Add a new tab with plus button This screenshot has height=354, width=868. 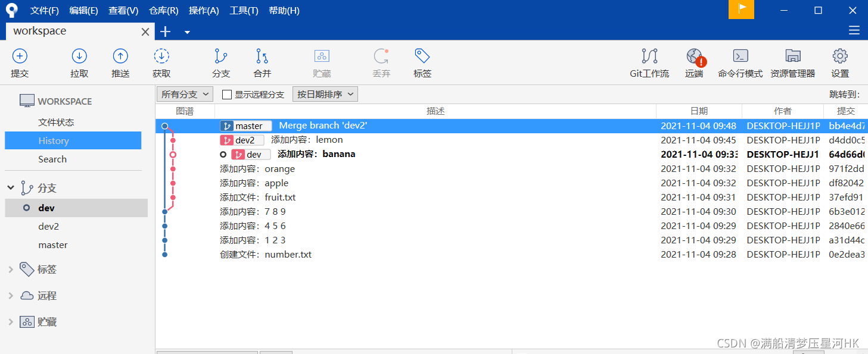(x=166, y=32)
